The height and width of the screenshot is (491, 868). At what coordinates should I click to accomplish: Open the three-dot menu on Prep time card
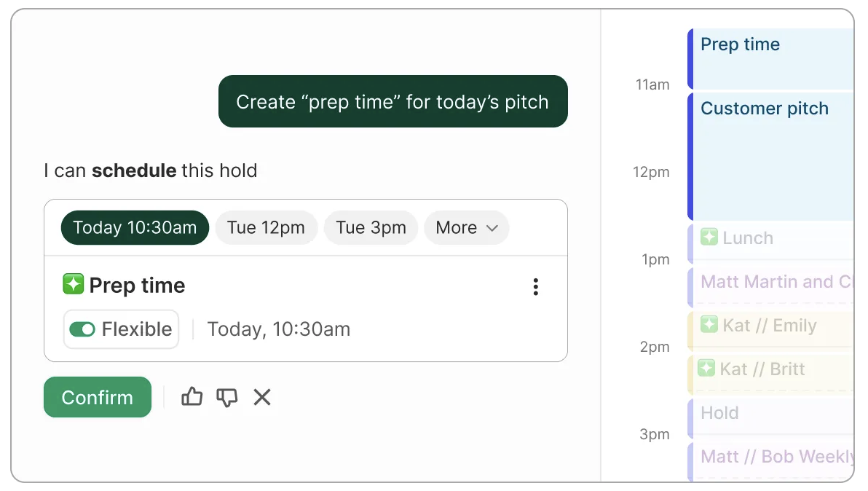click(x=535, y=287)
